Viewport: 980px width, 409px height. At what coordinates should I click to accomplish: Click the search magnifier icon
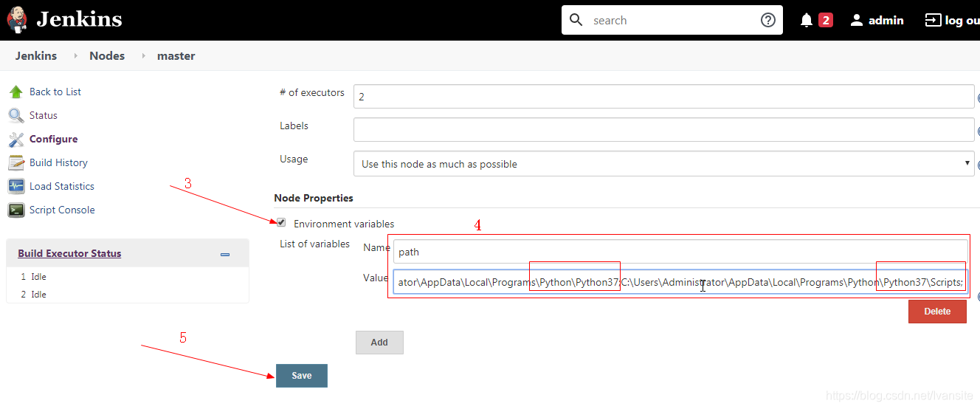(x=576, y=20)
